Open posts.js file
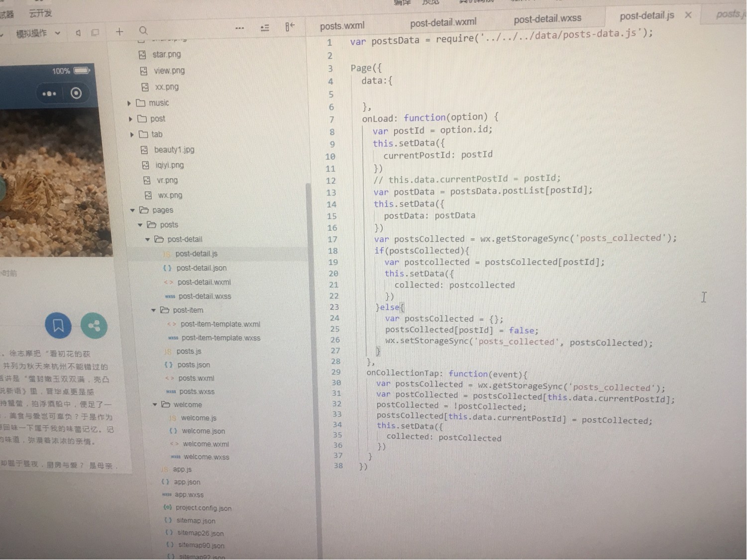 click(x=183, y=351)
